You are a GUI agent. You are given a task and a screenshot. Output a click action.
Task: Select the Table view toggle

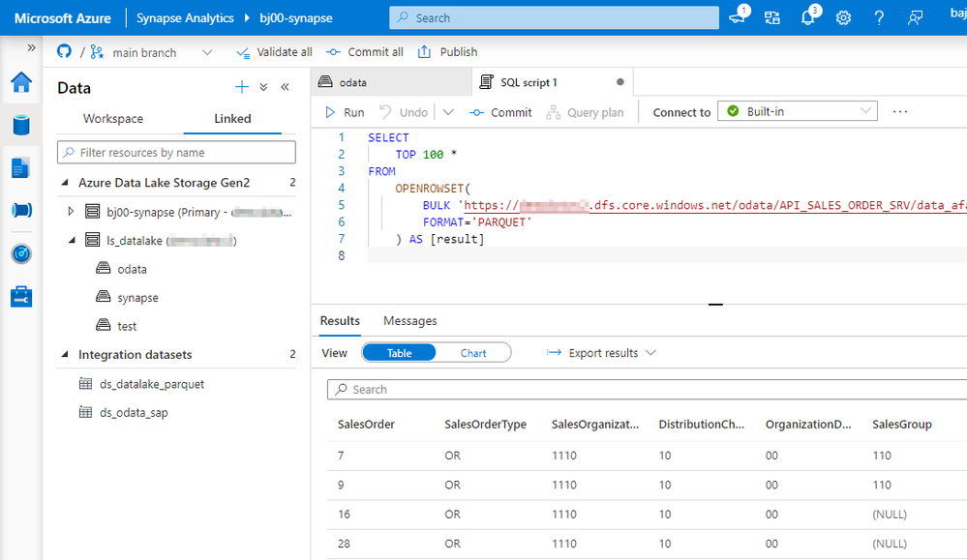pos(399,353)
